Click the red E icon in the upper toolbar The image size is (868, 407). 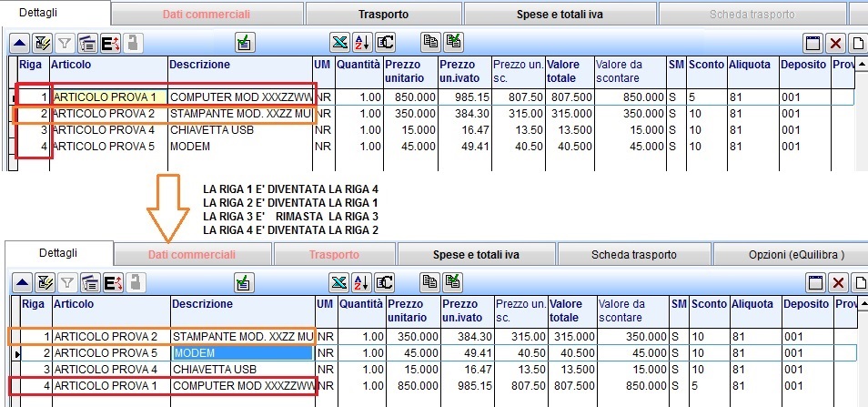pyautogui.click(x=111, y=42)
